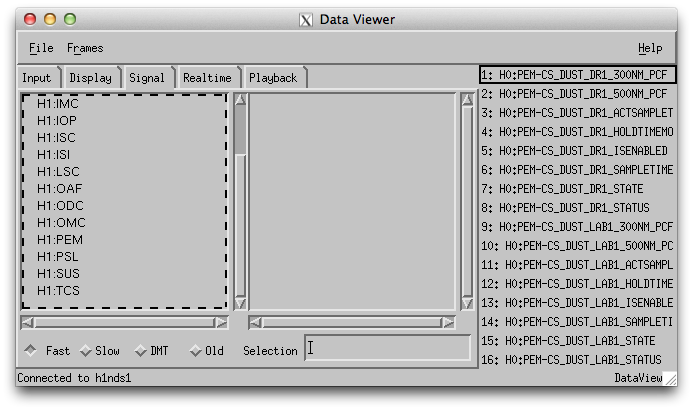Image resolution: width=693 pixels, height=410 pixels.
Task: Go to the Playback tab
Action: pyautogui.click(x=273, y=78)
